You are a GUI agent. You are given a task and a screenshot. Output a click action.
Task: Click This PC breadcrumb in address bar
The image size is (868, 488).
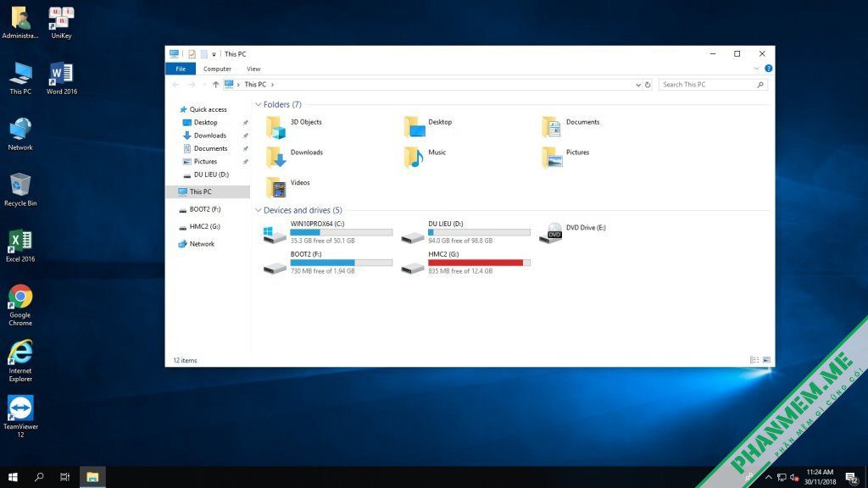255,85
